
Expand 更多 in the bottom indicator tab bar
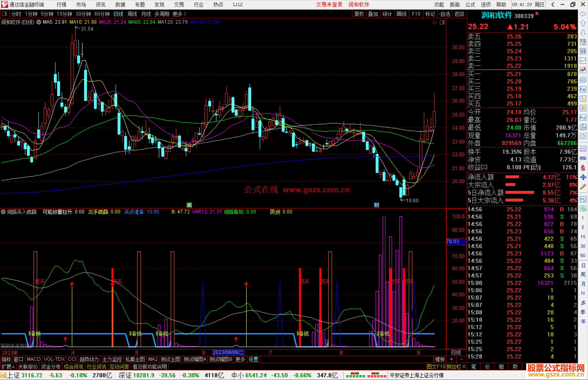pos(240,359)
